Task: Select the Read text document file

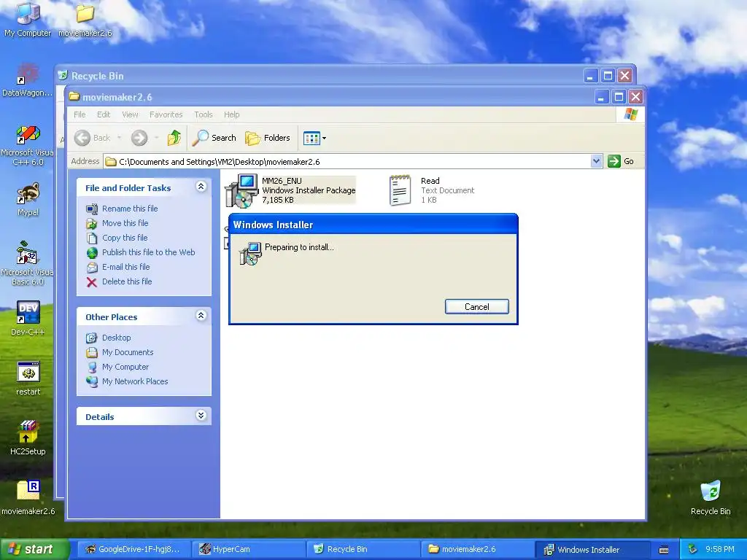Action: tap(433, 190)
